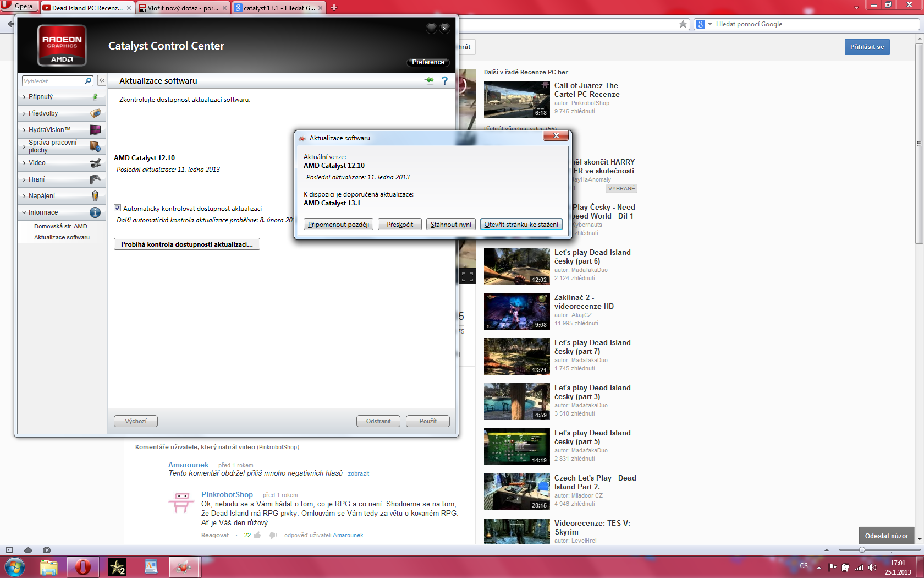924x578 pixels.
Task: Click the Odstranit button
Action: [x=378, y=421]
